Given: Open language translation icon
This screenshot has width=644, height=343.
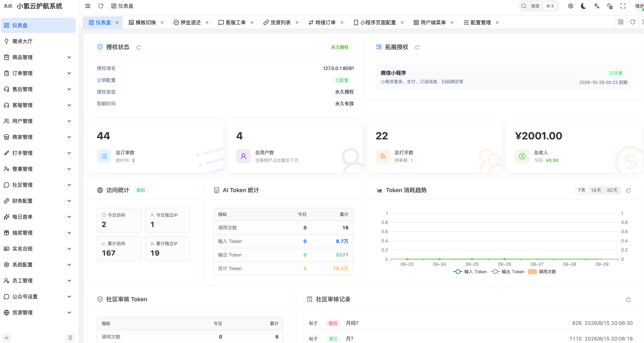Looking at the screenshot, I should click(x=597, y=6).
